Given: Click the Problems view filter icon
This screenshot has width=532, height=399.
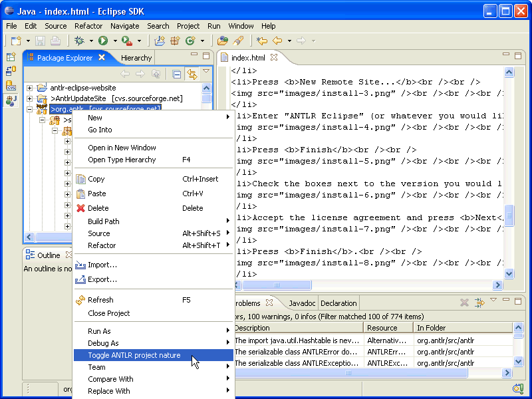Looking at the screenshot, I should coord(479,303).
